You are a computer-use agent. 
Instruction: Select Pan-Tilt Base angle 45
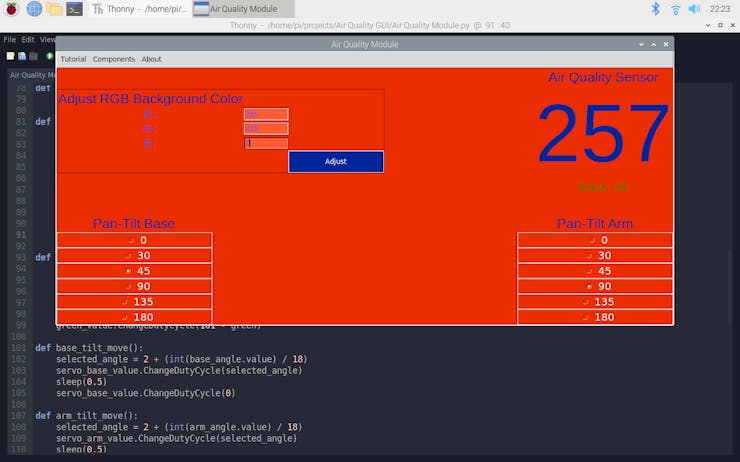[134, 271]
